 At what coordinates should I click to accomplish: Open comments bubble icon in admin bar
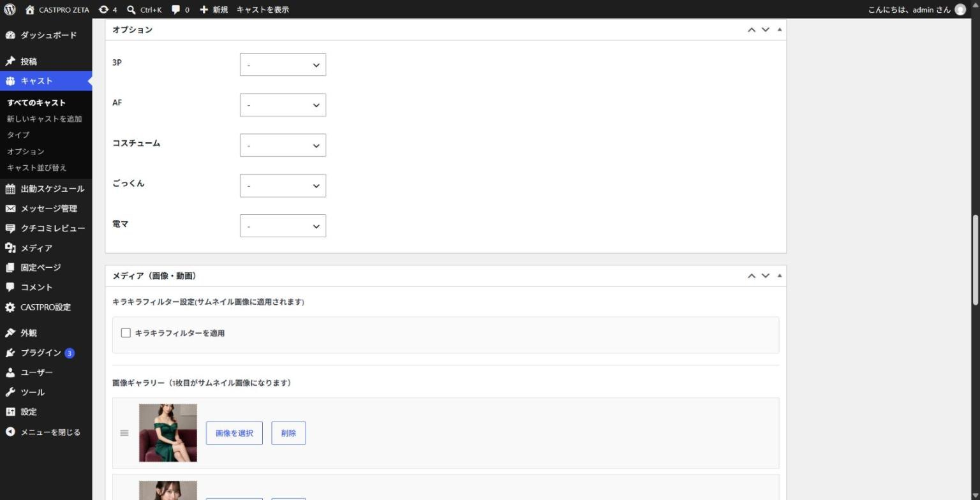[176, 10]
